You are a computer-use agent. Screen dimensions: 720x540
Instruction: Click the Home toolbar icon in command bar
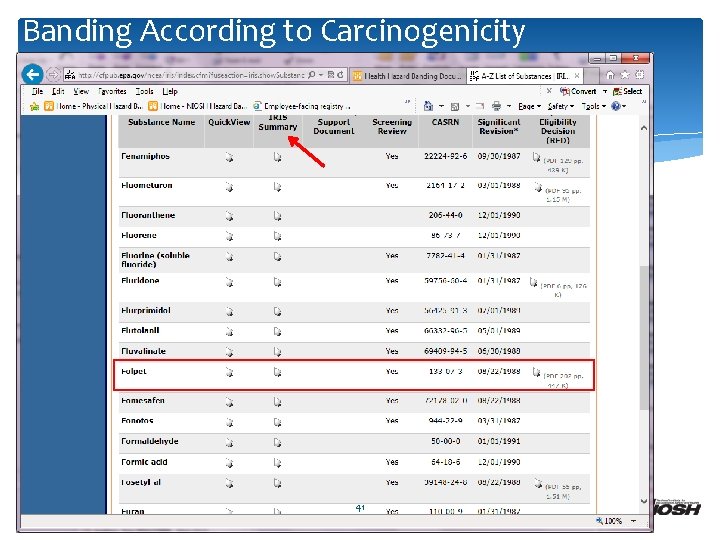[x=428, y=107]
